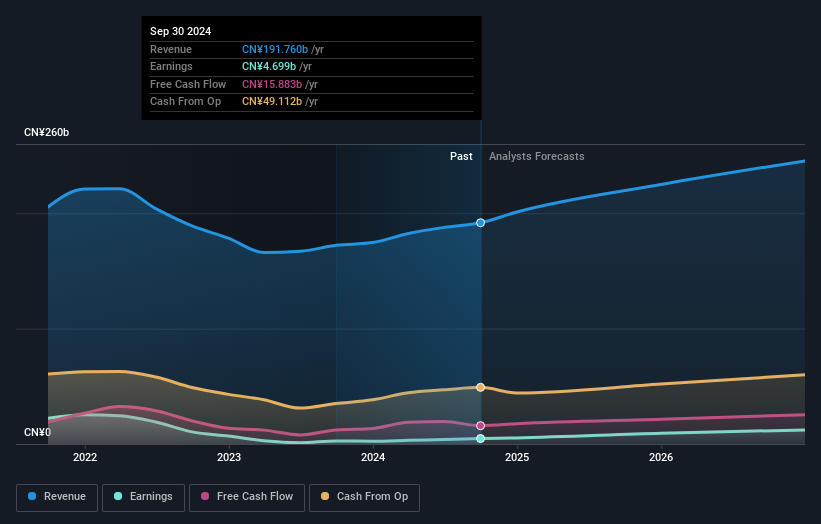Toggle the Free Cash Flow legend button
Viewport: 821px width, 524px height.
pos(247,497)
